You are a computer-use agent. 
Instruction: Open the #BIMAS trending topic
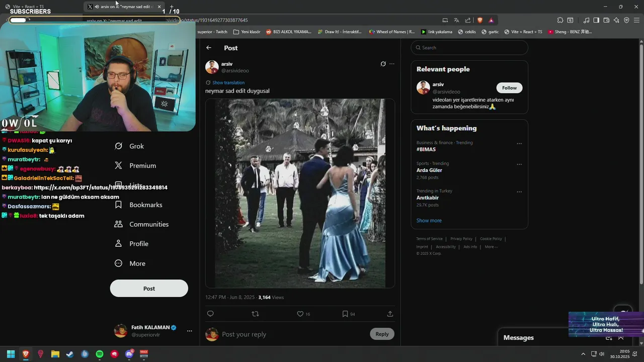(x=426, y=149)
